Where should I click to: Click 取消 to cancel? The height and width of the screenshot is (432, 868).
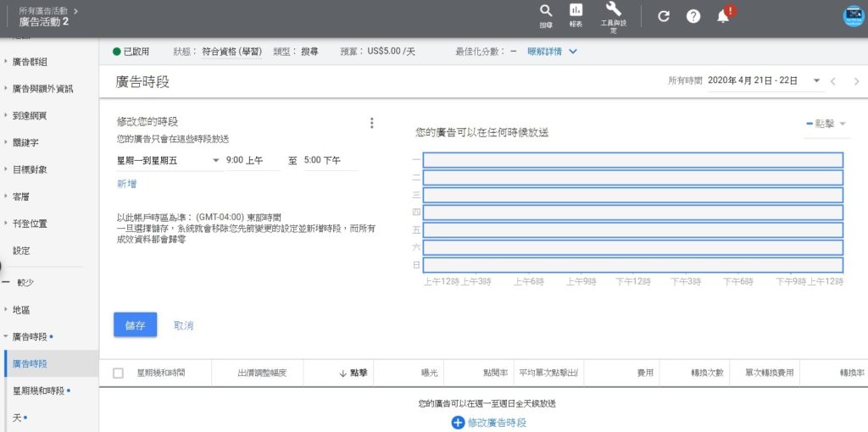tap(184, 325)
